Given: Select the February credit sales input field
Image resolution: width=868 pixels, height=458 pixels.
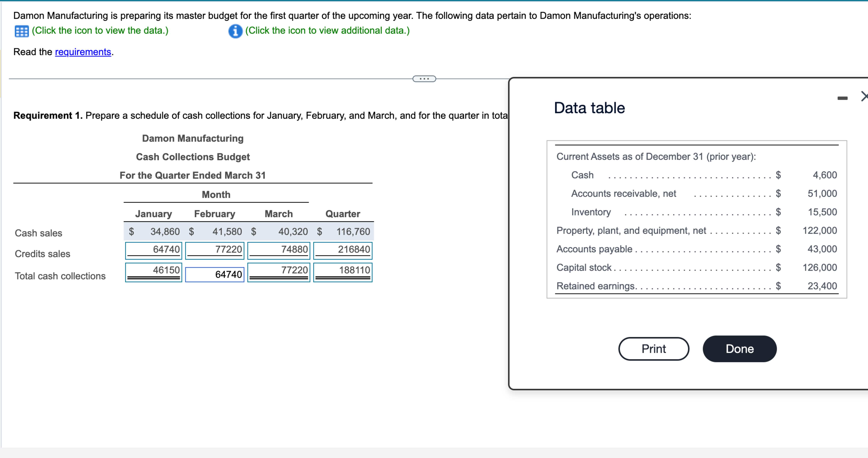Looking at the screenshot, I should pos(215,250).
